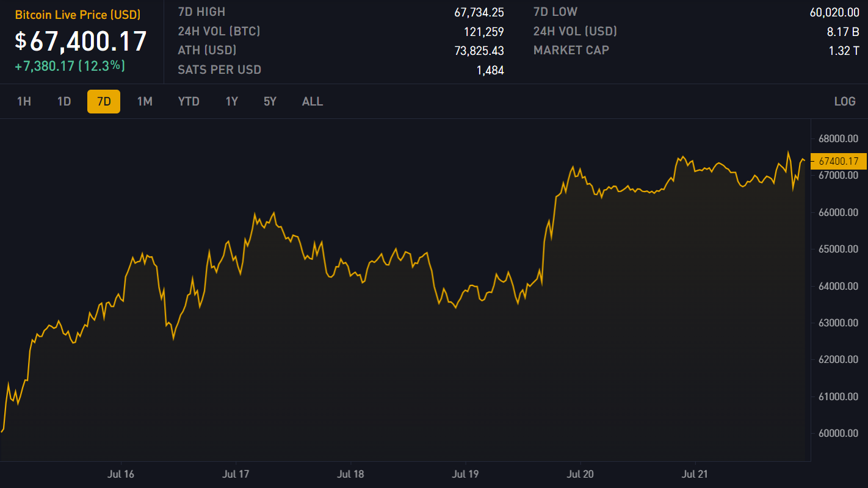This screenshot has height=488, width=868.
Task: Click the 7D LOW value 60,020.00
Action: pyautogui.click(x=834, y=12)
